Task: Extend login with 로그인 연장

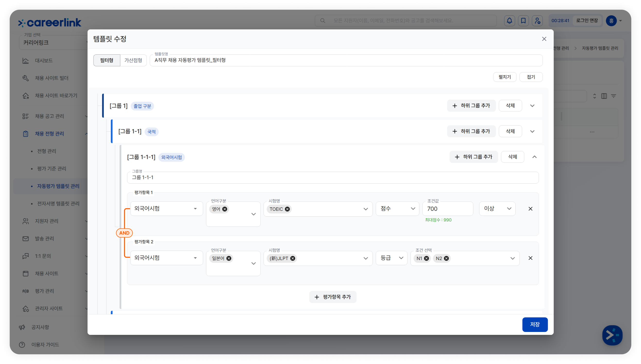Action: [x=587, y=20]
